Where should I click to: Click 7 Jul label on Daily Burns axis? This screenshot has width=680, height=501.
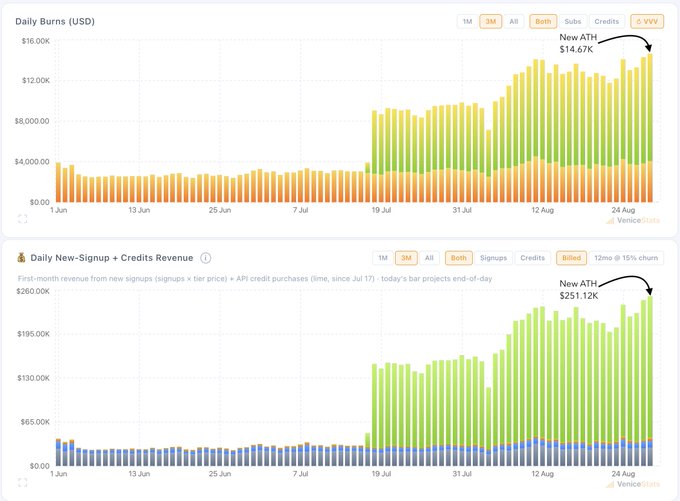click(x=300, y=210)
